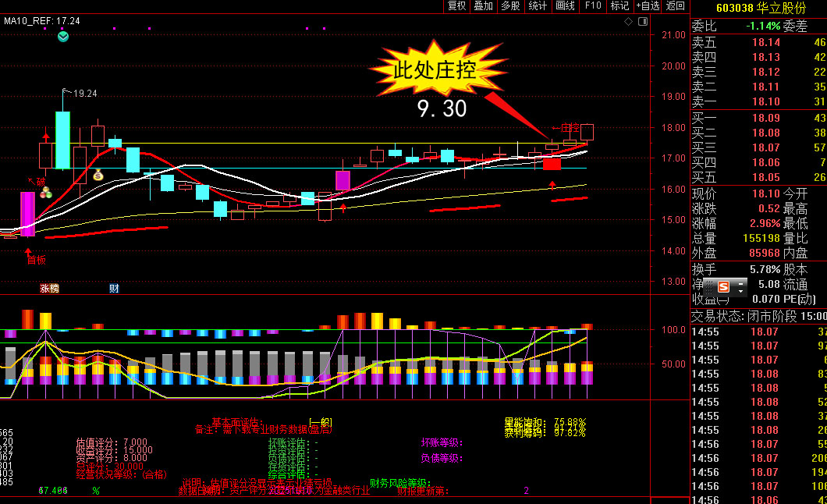Screen dimensions: 827x504
Task: Toggle the side panel icon beside the diamond
Action: pos(642,23)
